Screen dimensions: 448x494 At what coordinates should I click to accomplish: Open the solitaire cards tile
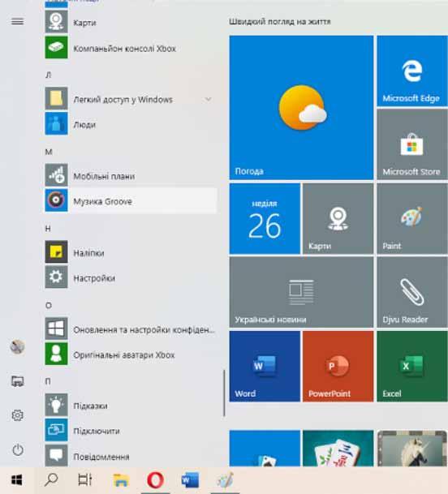[x=265, y=449]
